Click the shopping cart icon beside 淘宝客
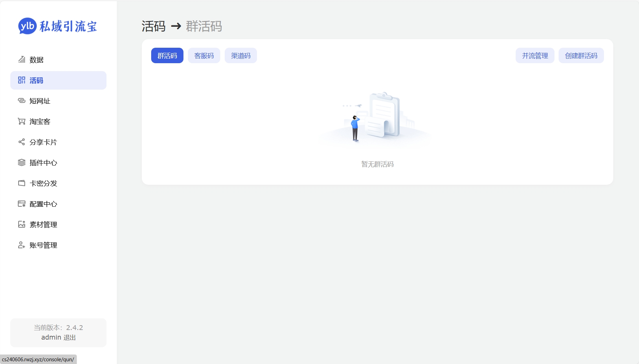 tap(22, 122)
